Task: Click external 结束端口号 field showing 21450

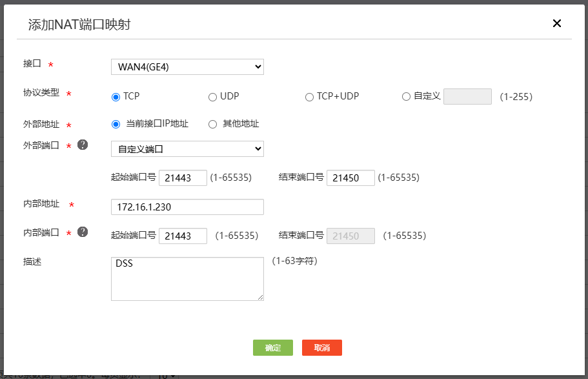Action: [350, 178]
